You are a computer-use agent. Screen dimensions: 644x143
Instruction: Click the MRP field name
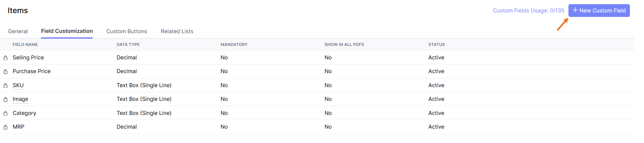(x=19, y=127)
